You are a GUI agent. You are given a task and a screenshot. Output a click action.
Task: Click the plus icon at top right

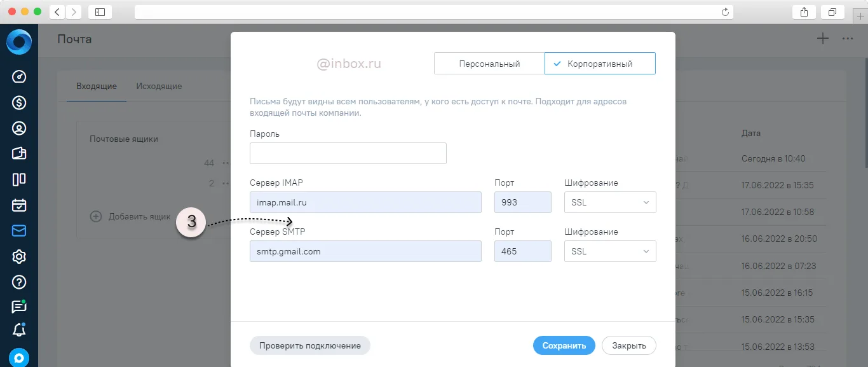click(x=823, y=39)
